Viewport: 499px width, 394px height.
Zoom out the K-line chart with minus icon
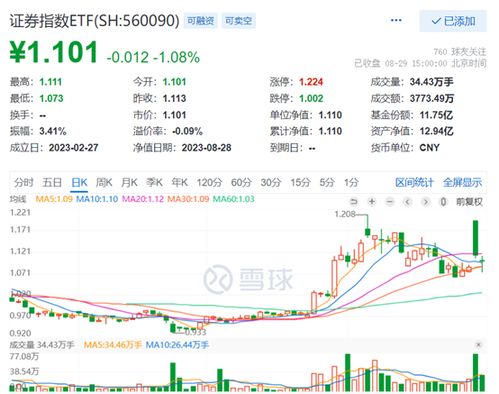(x=390, y=202)
